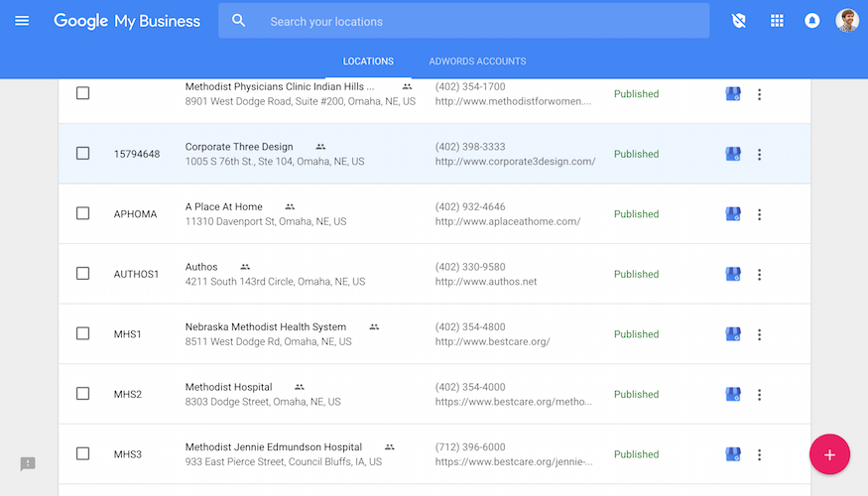
Task: Open storefront icon for Corporate Three Design
Action: pos(733,154)
